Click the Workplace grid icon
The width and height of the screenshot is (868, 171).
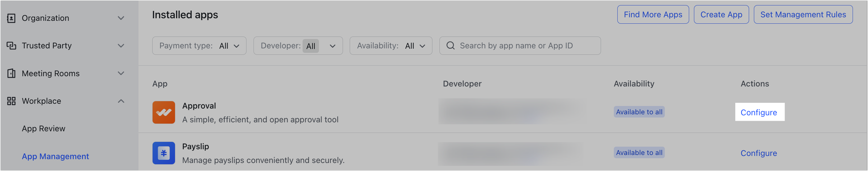11,101
